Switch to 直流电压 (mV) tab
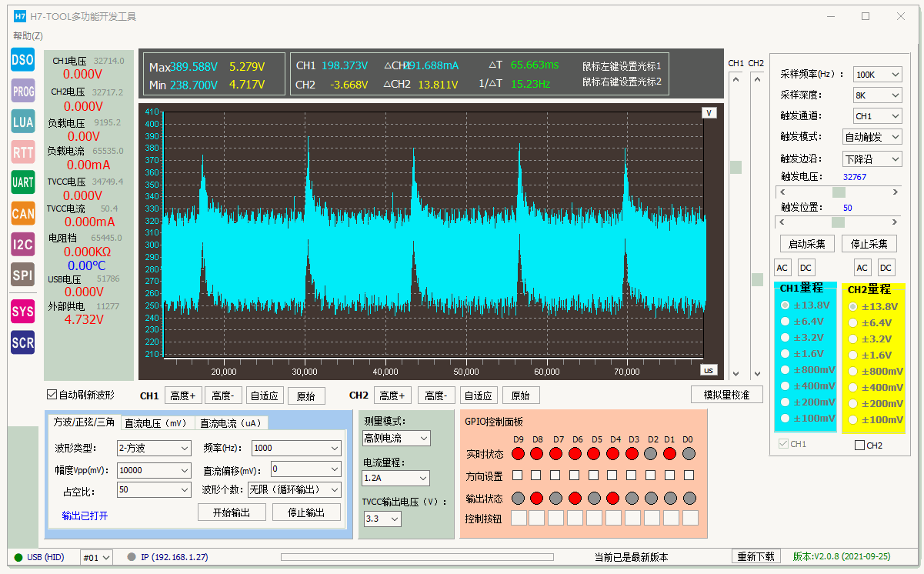924x574 pixels. [x=156, y=423]
